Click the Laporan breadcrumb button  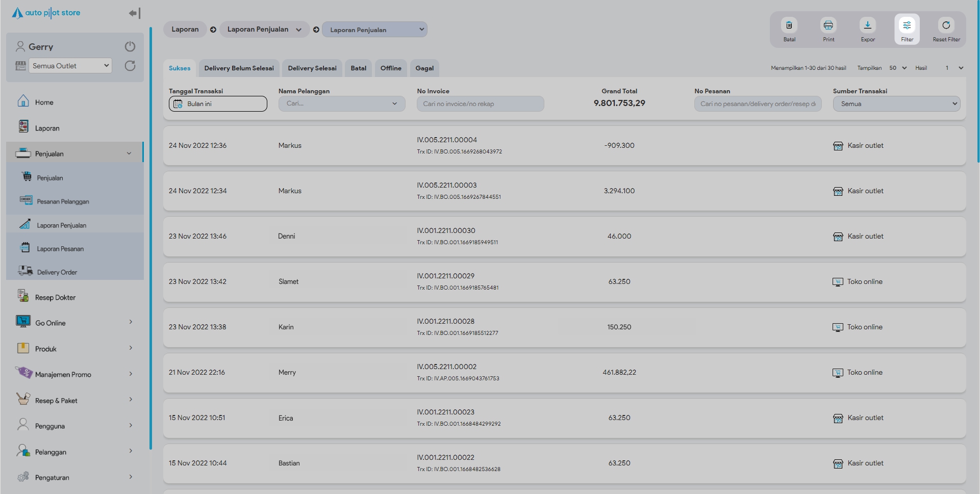click(185, 30)
